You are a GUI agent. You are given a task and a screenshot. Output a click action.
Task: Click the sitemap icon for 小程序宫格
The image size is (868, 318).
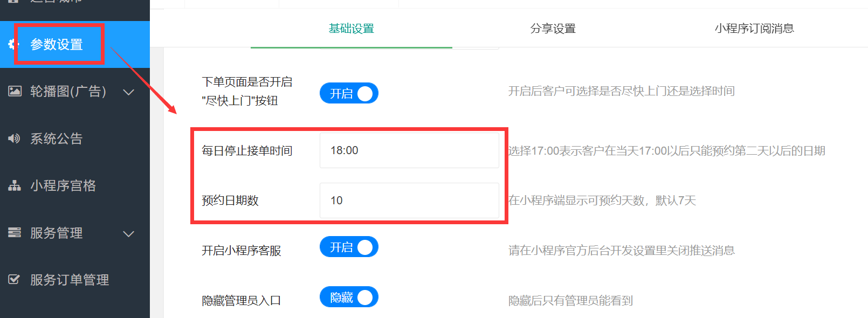pyautogui.click(x=15, y=185)
